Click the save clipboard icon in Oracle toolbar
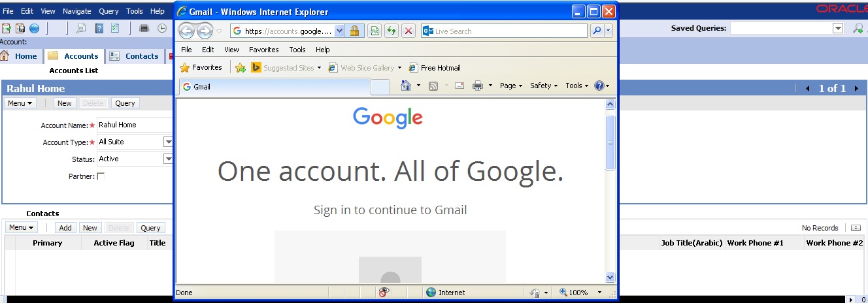This screenshot has width=868, height=303. coord(20,28)
